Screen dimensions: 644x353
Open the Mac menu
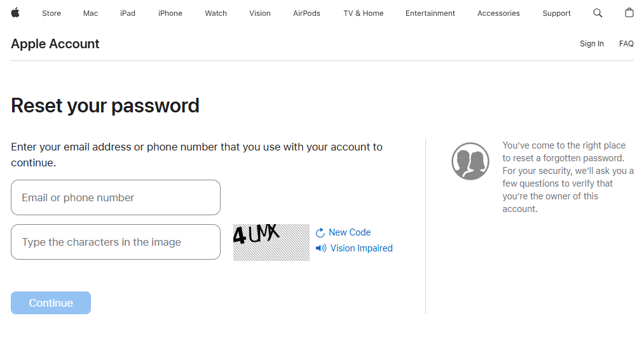90,13
